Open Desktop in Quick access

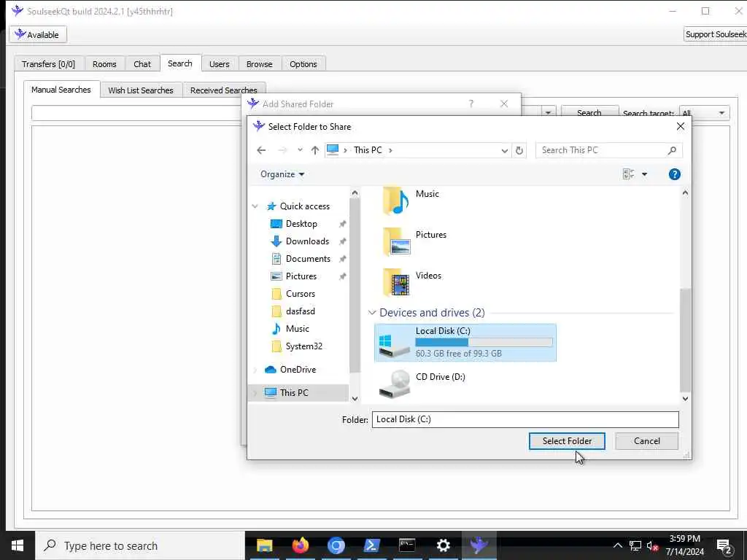click(x=301, y=224)
